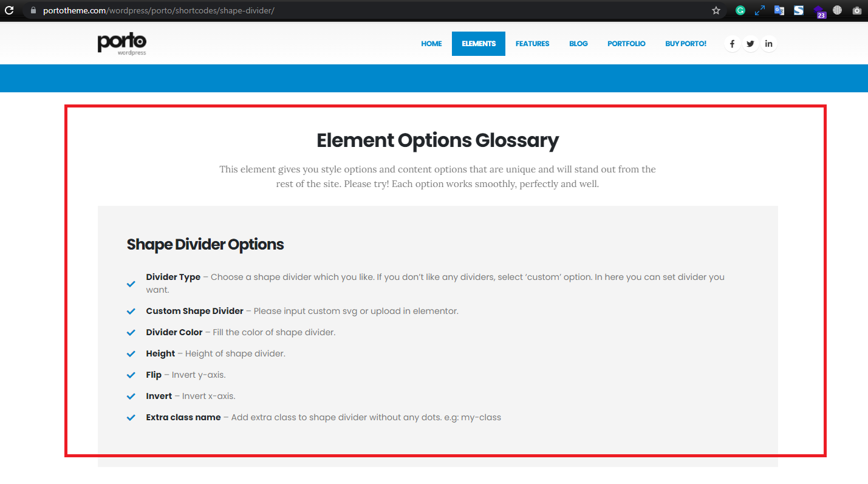The image size is (868, 484).
Task: Click the padlock site info icon
Action: pos(33,10)
